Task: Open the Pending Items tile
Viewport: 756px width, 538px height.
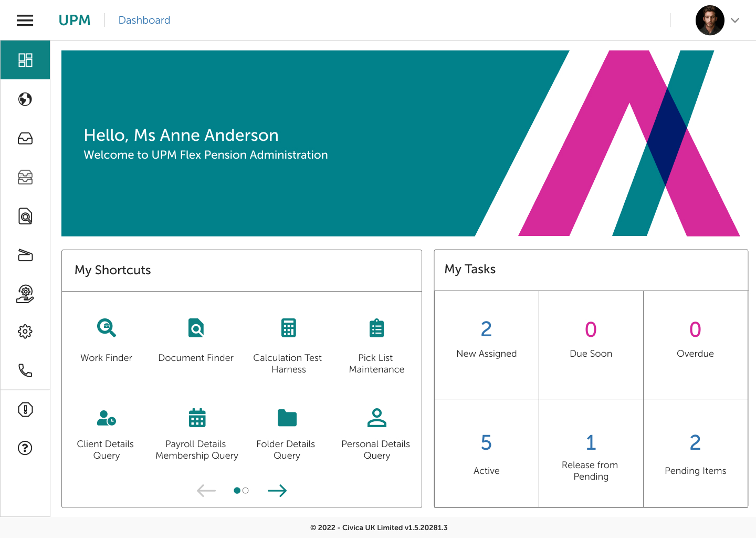Action: 695,453
